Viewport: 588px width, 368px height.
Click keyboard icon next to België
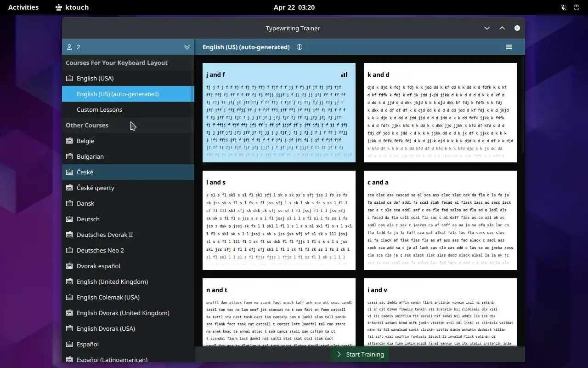[69, 141]
